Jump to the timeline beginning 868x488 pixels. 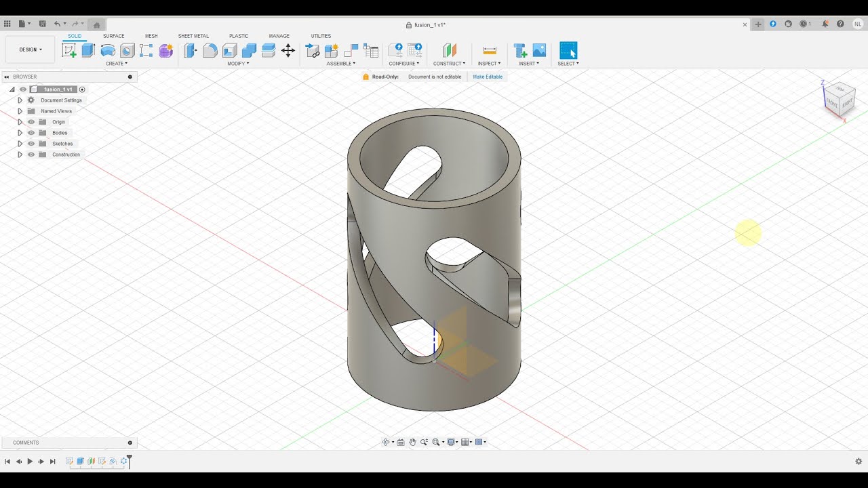click(x=7, y=462)
